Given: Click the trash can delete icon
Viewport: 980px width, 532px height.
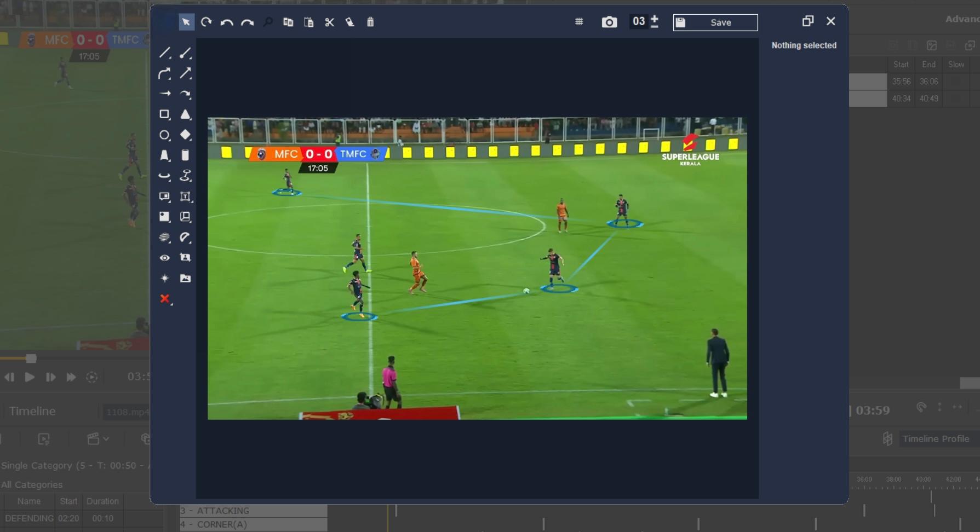Looking at the screenshot, I should 370,22.
